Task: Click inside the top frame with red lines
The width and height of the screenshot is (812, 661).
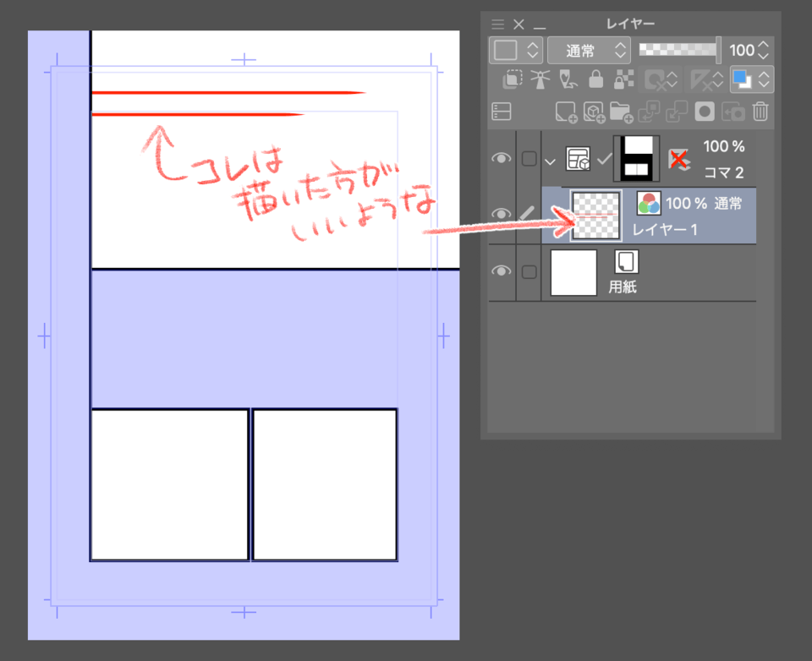Action: point(276,150)
